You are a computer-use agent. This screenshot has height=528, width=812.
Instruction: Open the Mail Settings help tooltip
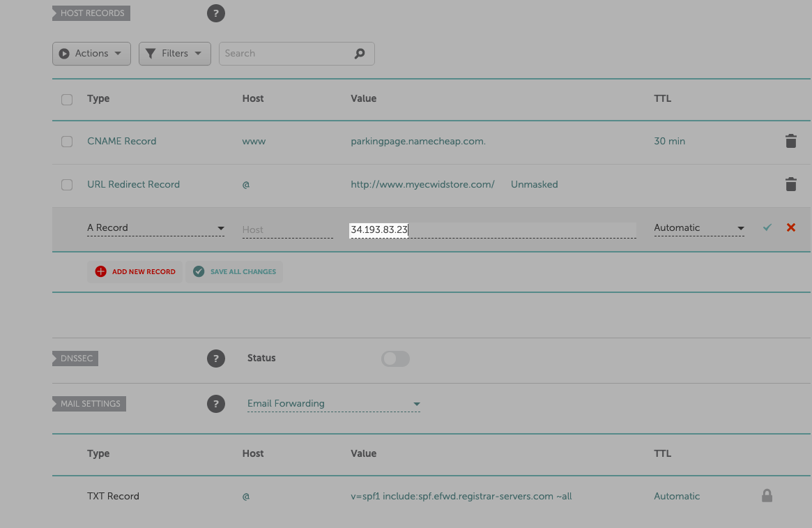click(216, 403)
